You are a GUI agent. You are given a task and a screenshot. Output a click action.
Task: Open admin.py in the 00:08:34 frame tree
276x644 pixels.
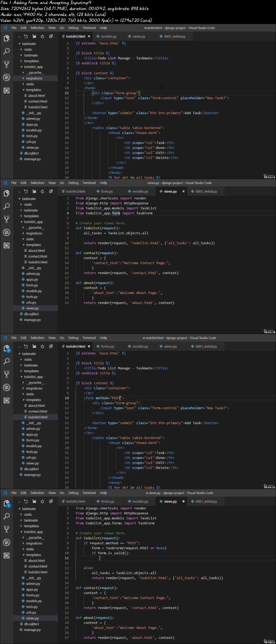coord(33,584)
